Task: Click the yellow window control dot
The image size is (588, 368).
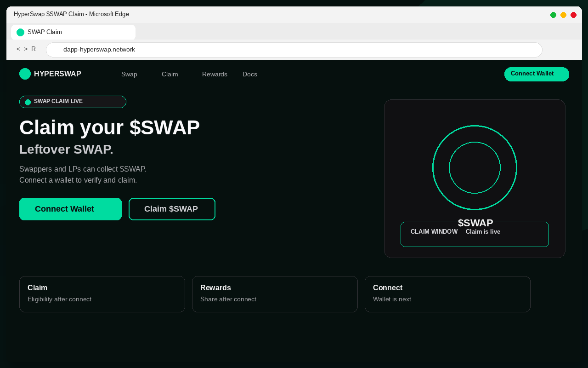Action: click(563, 15)
